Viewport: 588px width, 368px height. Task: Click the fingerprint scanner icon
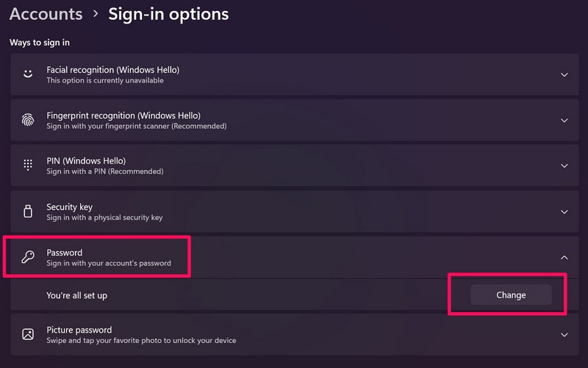pos(28,120)
